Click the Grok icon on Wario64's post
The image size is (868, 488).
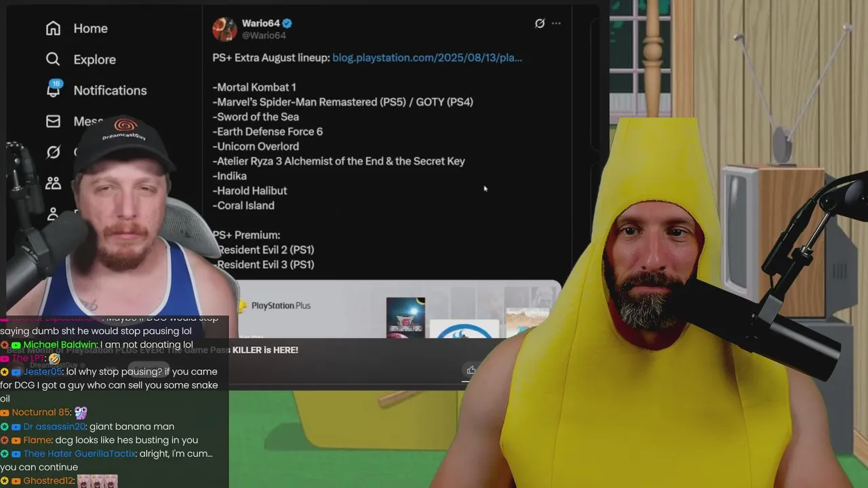[x=540, y=23]
